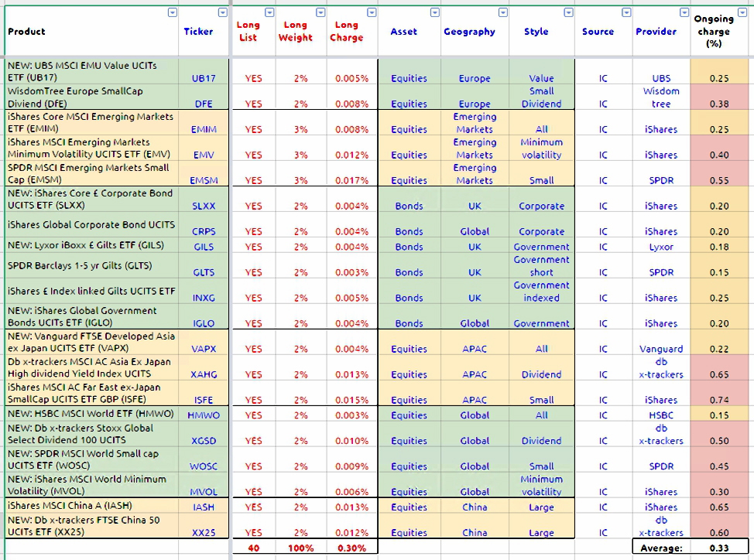Select the EMSM ticker cell

204,173
